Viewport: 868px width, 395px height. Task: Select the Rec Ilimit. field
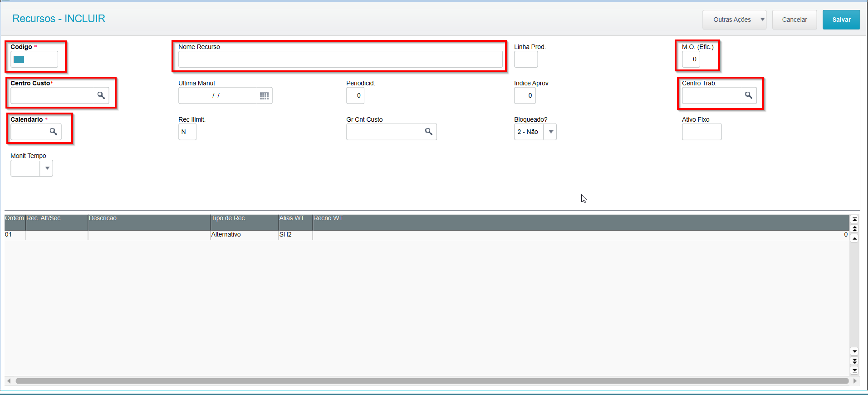(x=187, y=132)
